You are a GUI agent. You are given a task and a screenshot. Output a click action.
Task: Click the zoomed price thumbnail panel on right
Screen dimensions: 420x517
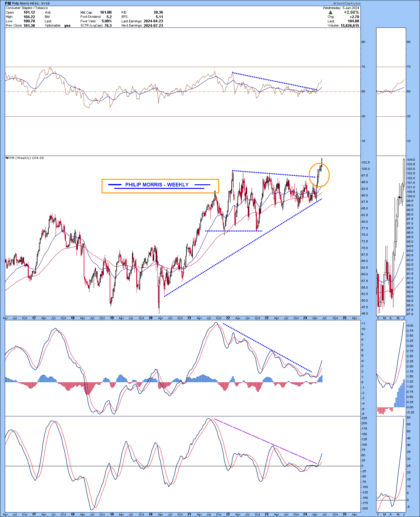(390, 236)
